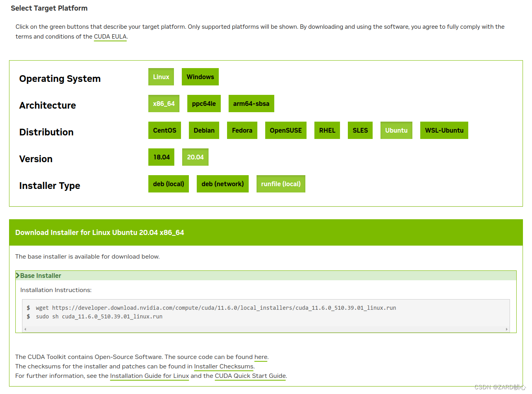
Task: Choose SLES distribution
Action: point(360,130)
